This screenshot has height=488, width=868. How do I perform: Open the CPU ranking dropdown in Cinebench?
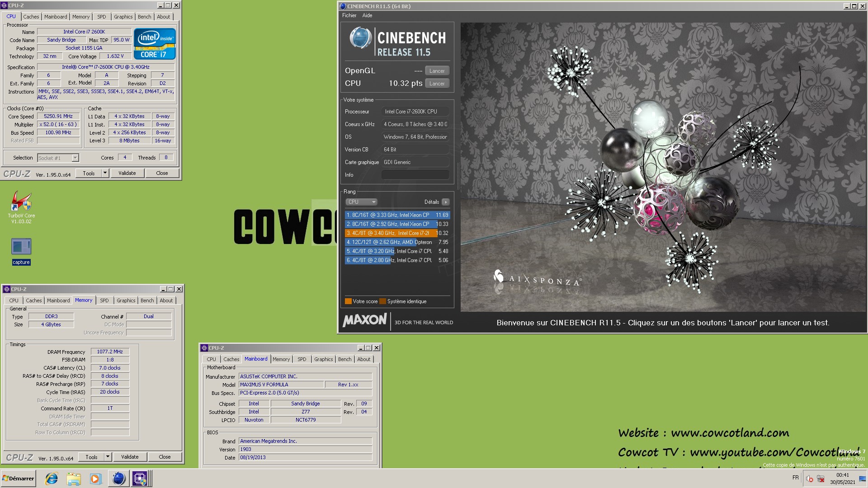pyautogui.click(x=361, y=202)
